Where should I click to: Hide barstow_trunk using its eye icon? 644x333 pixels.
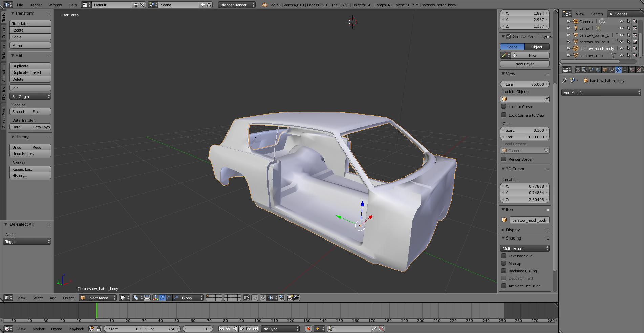[622, 55]
